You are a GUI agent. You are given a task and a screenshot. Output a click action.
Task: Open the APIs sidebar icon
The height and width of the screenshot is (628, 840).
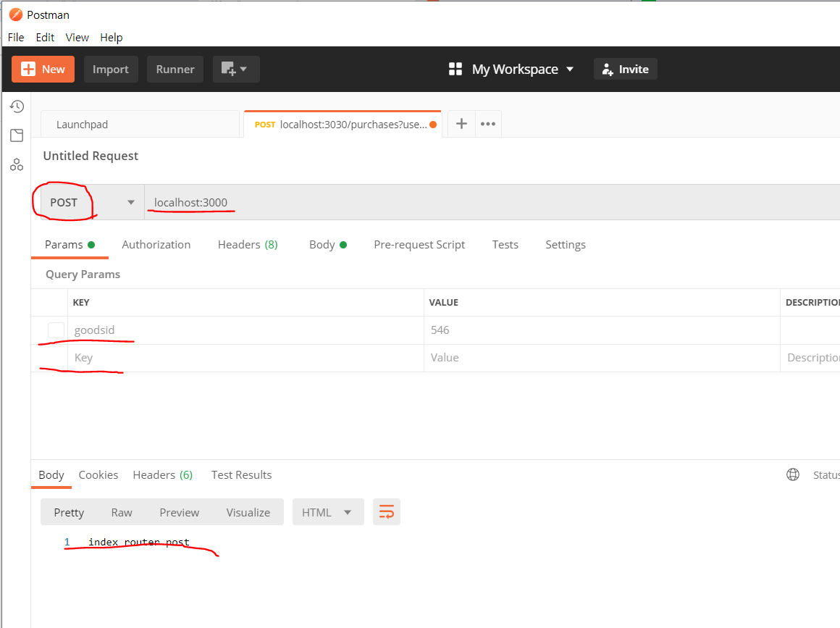point(17,164)
